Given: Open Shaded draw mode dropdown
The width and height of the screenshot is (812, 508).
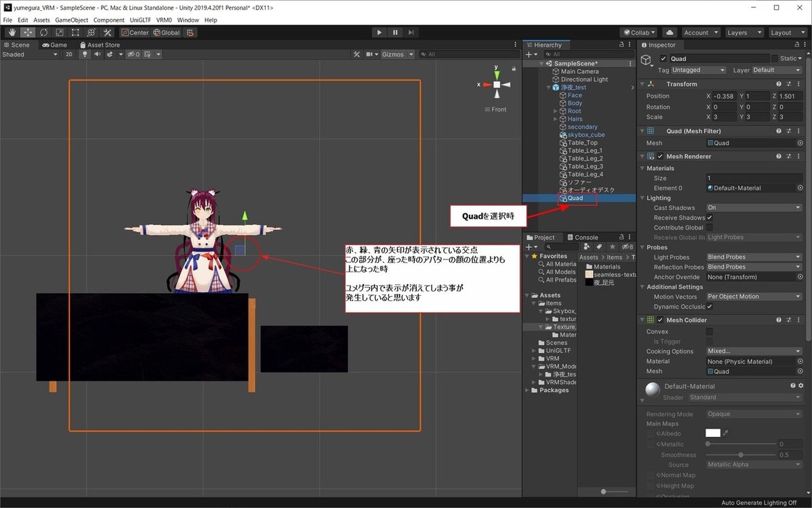Looking at the screenshot, I should click(x=30, y=54).
